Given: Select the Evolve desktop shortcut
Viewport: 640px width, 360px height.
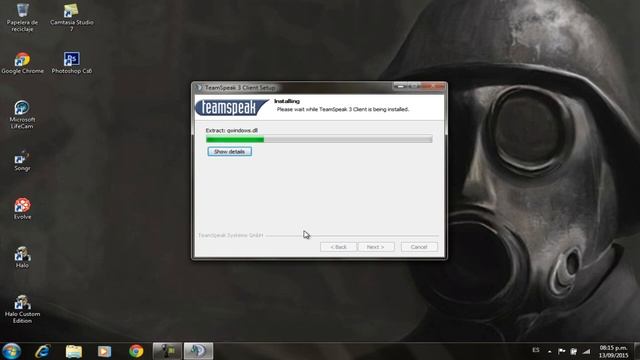Looking at the screenshot, I should [x=22, y=209].
